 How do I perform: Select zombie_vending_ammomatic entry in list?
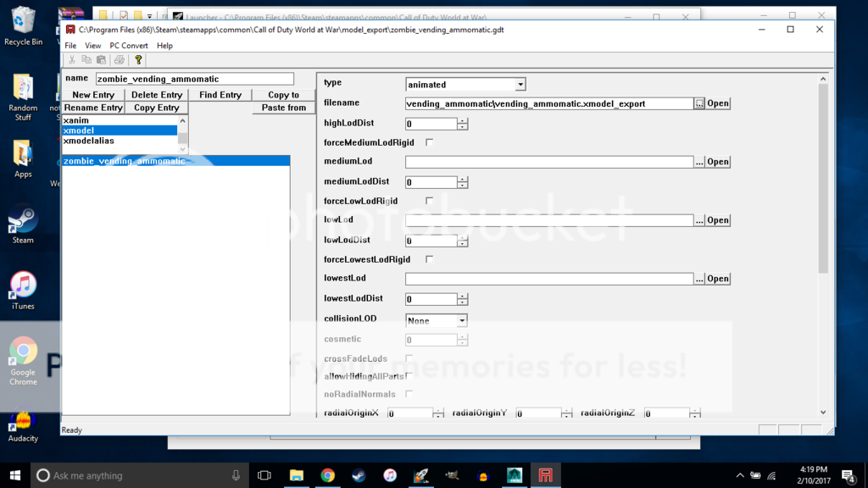point(175,161)
